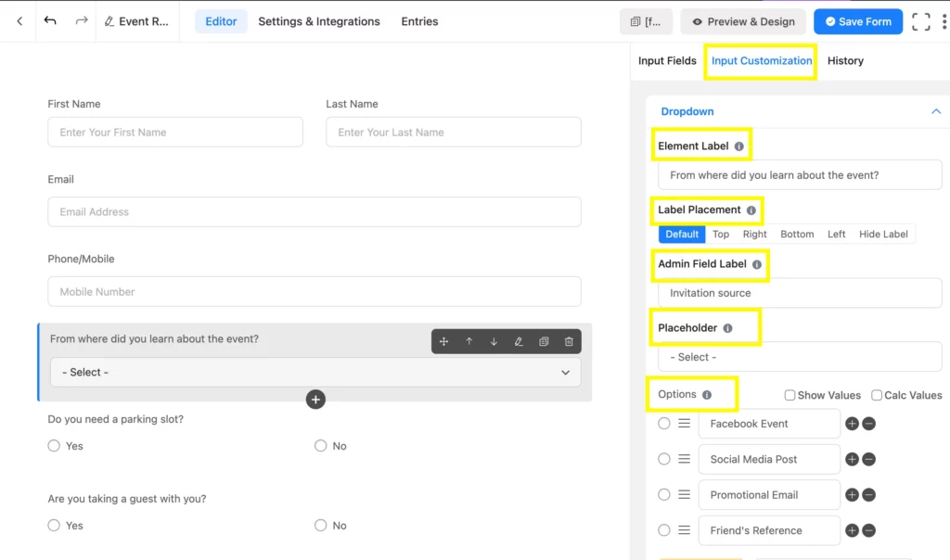Viewport: 950px width, 560px height.
Task: Open Preview & Design
Action: coord(742,21)
